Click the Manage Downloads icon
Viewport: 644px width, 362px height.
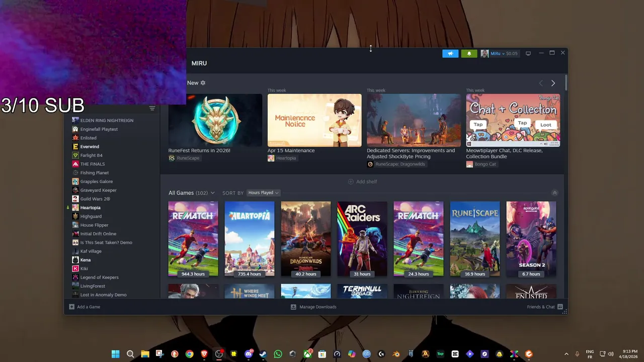[293, 307]
